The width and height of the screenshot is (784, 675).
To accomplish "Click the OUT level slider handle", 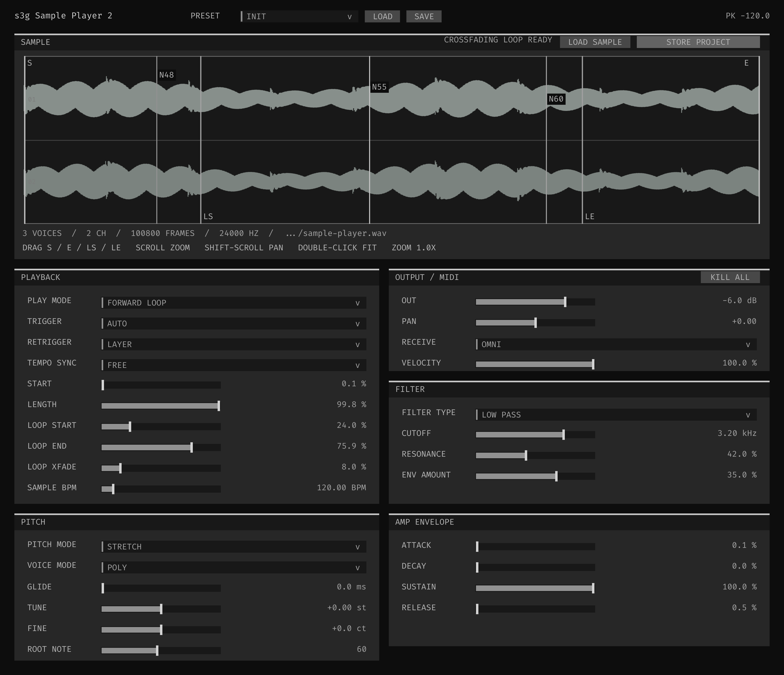I will point(565,302).
